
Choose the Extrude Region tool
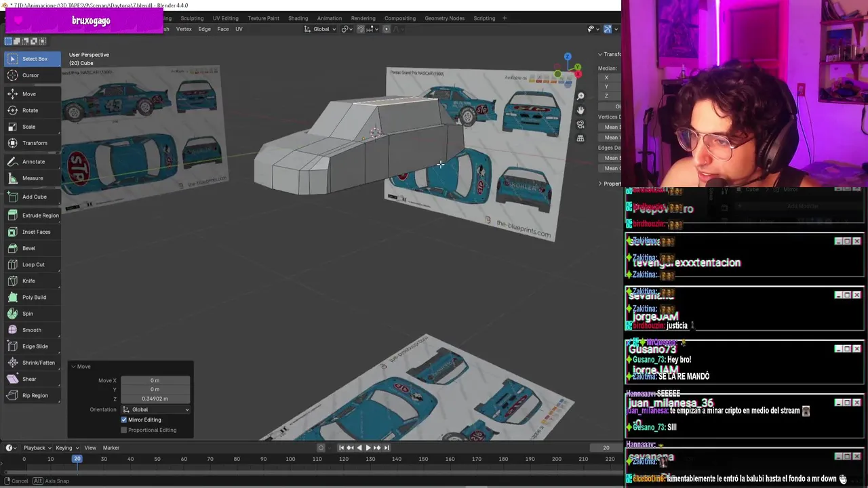pos(33,216)
